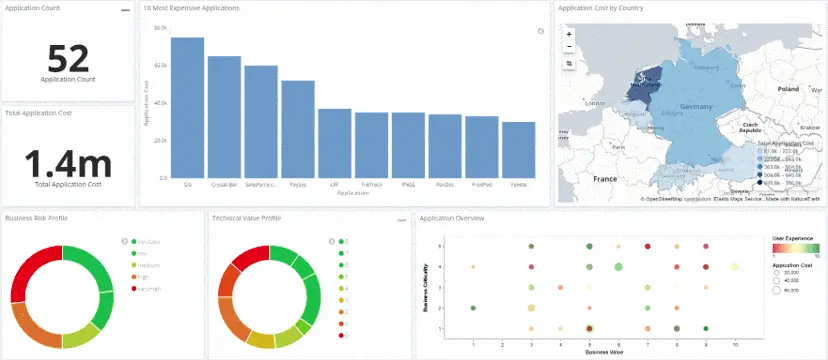Screen dimensions: 828x360
Task: Click the 'high' risk legend entry
Action: pos(140,277)
